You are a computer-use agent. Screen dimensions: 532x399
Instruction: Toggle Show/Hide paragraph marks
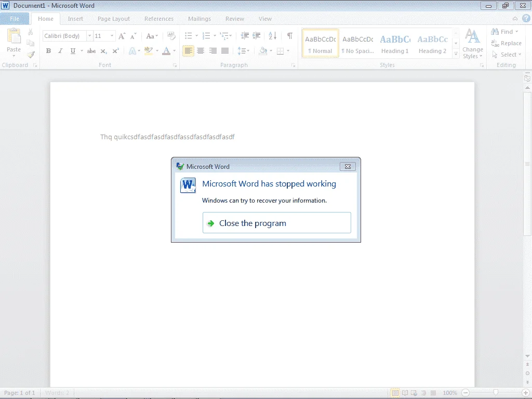[x=290, y=36]
